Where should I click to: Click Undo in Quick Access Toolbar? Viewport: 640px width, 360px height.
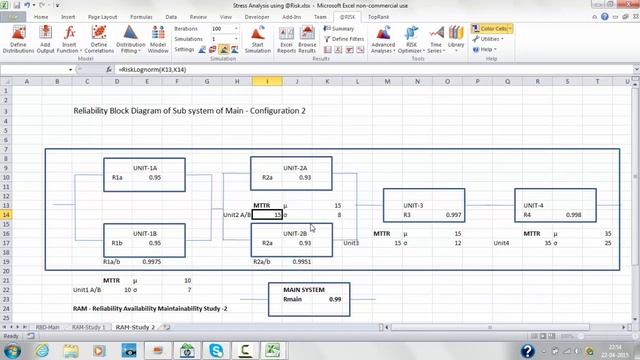click(x=27, y=5)
